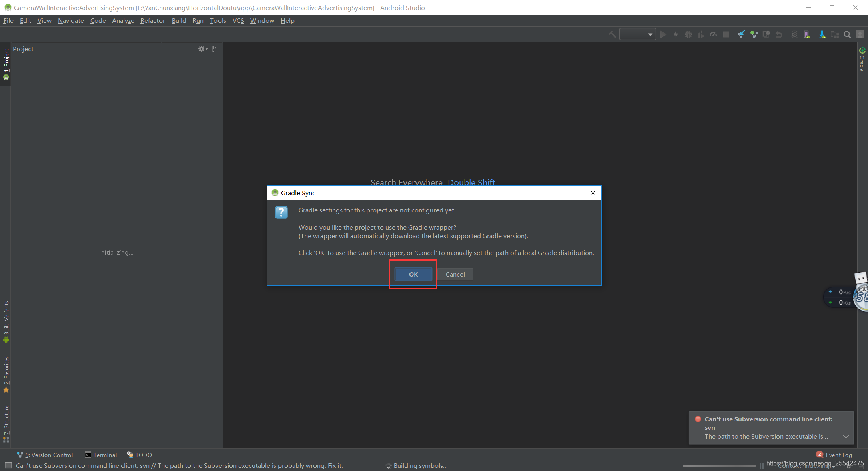Click the Show History clock icon
Image resolution: width=868 pixels, height=471 pixels.
coord(766,34)
